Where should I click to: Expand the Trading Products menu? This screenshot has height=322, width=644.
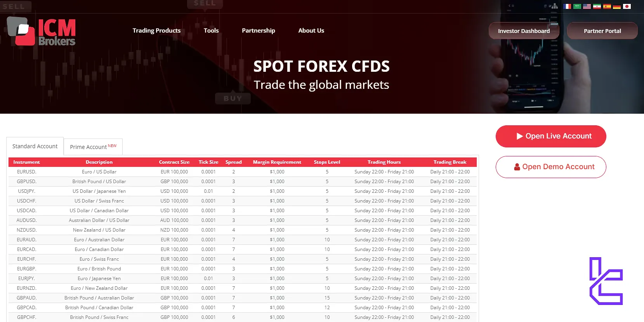point(156,31)
